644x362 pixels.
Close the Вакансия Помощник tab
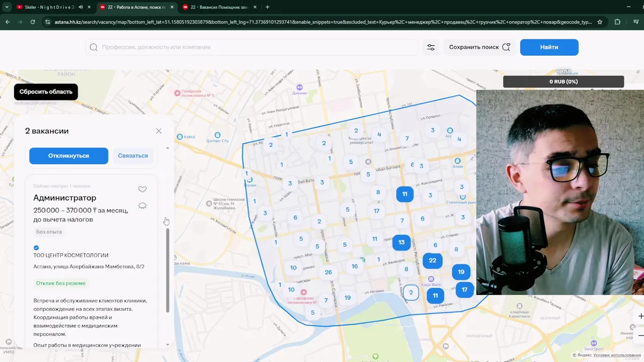(x=254, y=7)
